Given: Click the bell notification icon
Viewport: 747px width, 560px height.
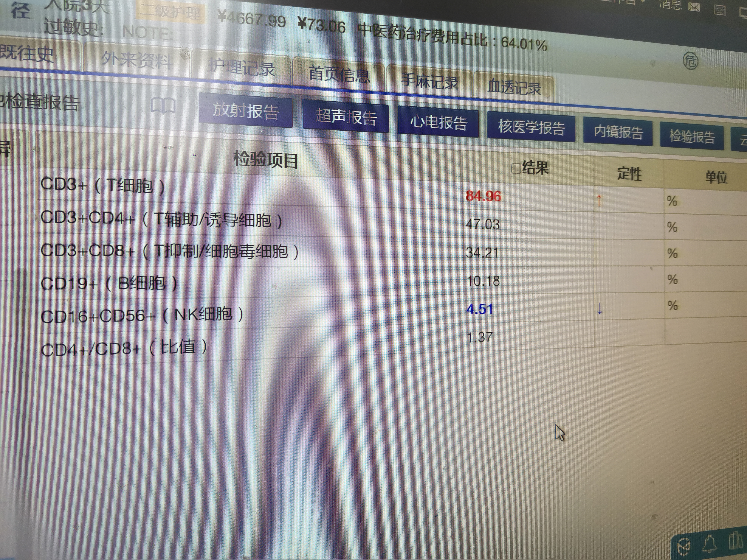Looking at the screenshot, I should click(709, 544).
